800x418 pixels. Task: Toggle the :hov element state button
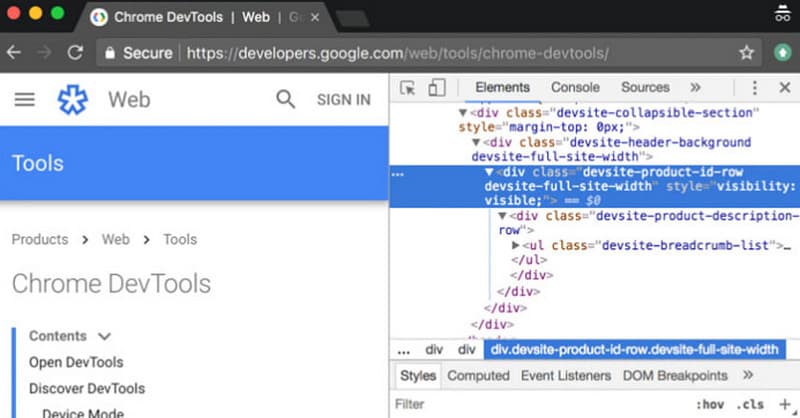[710, 405]
